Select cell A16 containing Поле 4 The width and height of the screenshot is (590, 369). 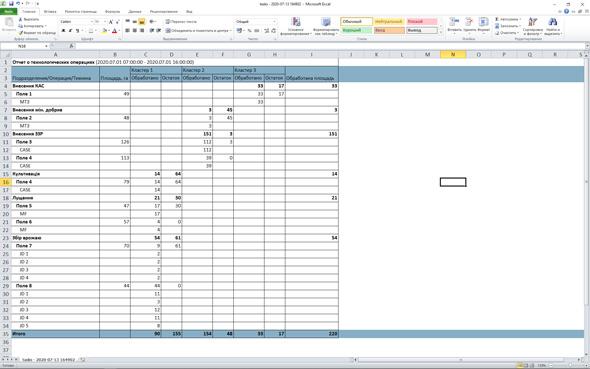tap(55, 182)
